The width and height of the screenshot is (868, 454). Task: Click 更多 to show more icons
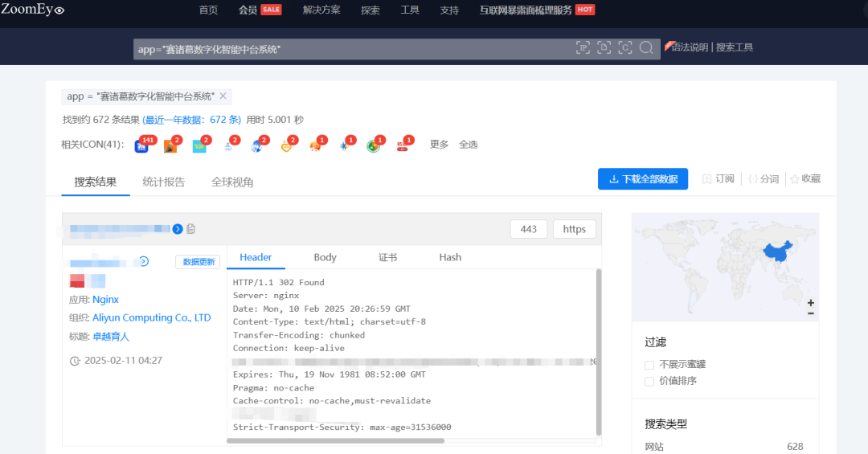[x=440, y=145]
